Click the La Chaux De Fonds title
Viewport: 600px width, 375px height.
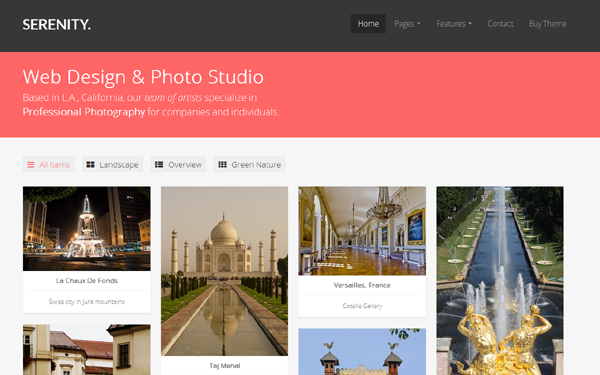(x=87, y=281)
